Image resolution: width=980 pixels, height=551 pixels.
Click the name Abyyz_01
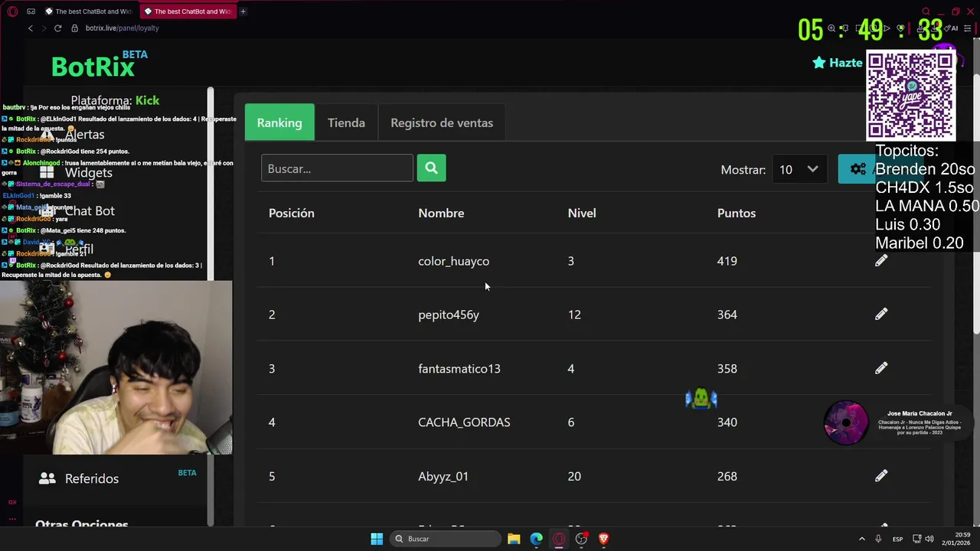pyautogui.click(x=443, y=476)
